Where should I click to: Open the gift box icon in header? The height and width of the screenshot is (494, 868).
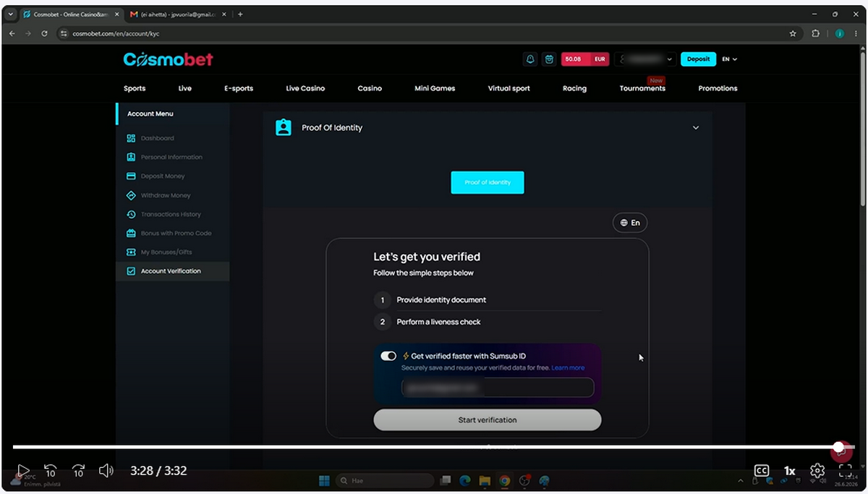[x=549, y=59]
